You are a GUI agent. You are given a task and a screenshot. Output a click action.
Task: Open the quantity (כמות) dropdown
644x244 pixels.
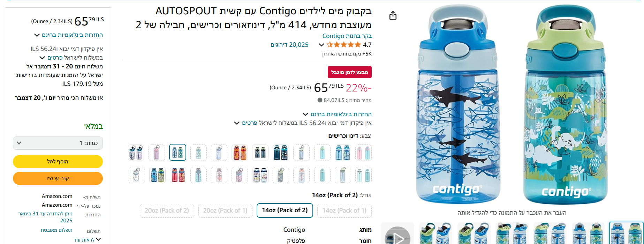(58, 143)
